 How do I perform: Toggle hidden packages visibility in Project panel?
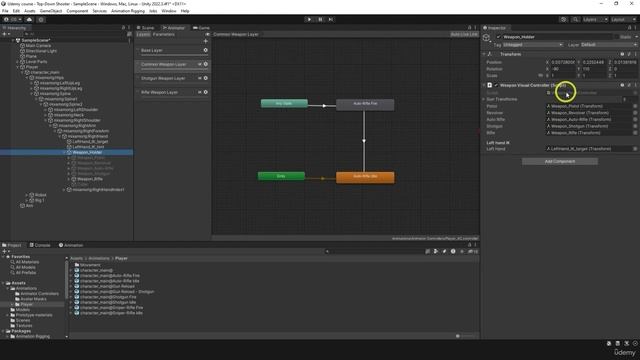point(473,251)
